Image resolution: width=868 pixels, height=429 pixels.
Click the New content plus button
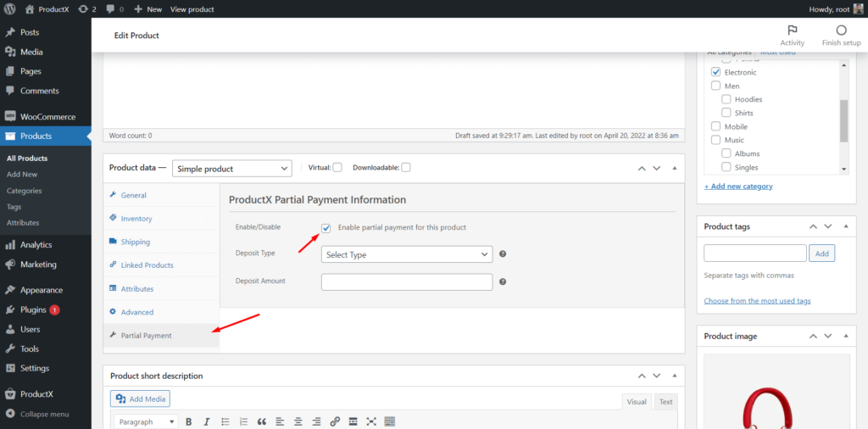click(x=147, y=8)
